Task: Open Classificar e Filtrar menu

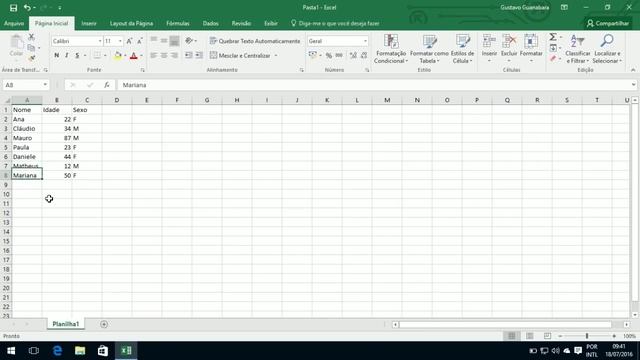Action: pos(578,49)
